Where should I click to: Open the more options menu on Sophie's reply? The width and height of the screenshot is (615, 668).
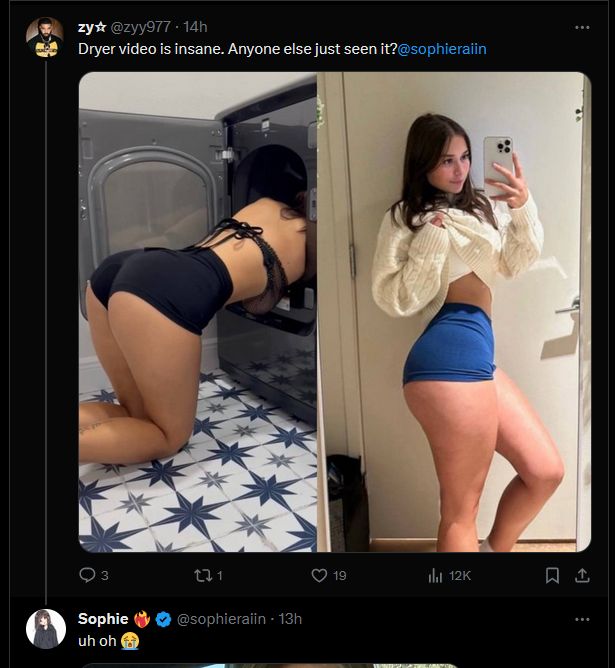[x=582, y=619]
